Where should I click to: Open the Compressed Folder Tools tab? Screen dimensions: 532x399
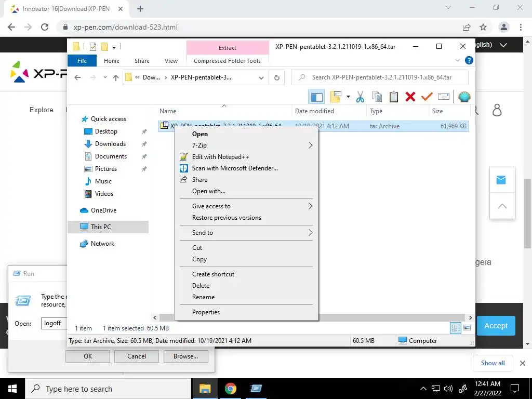[228, 61]
